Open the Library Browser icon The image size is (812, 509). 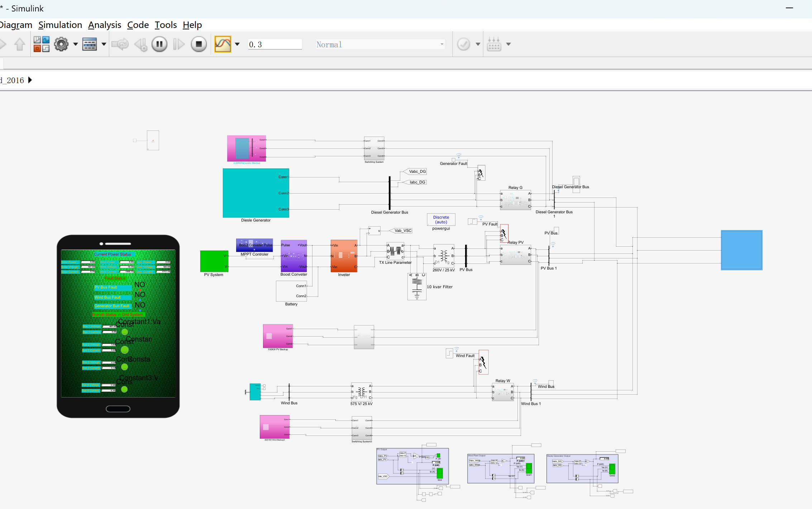pos(41,44)
